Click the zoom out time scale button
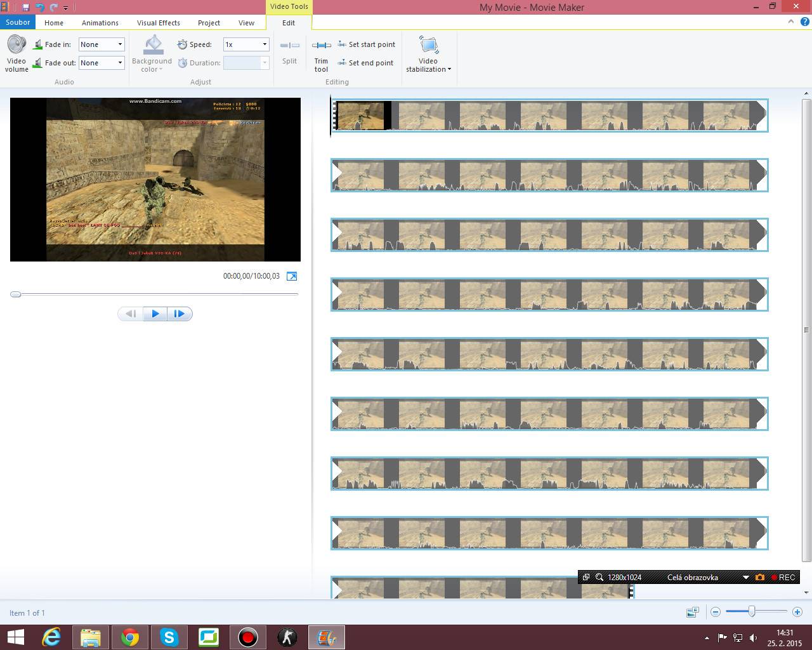This screenshot has width=812, height=650. [x=716, y=612]
